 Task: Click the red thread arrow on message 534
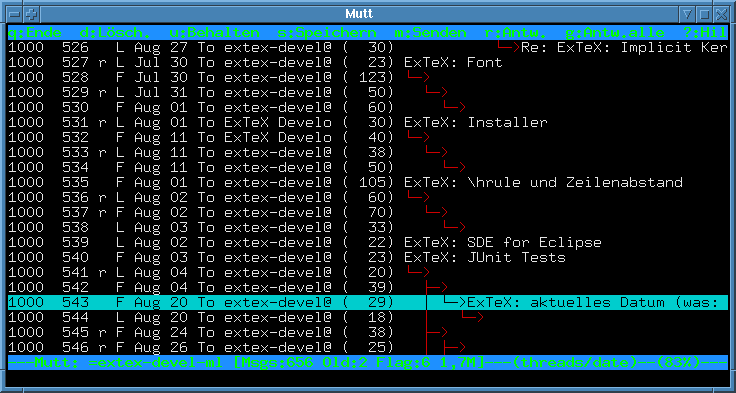point(454,167)
